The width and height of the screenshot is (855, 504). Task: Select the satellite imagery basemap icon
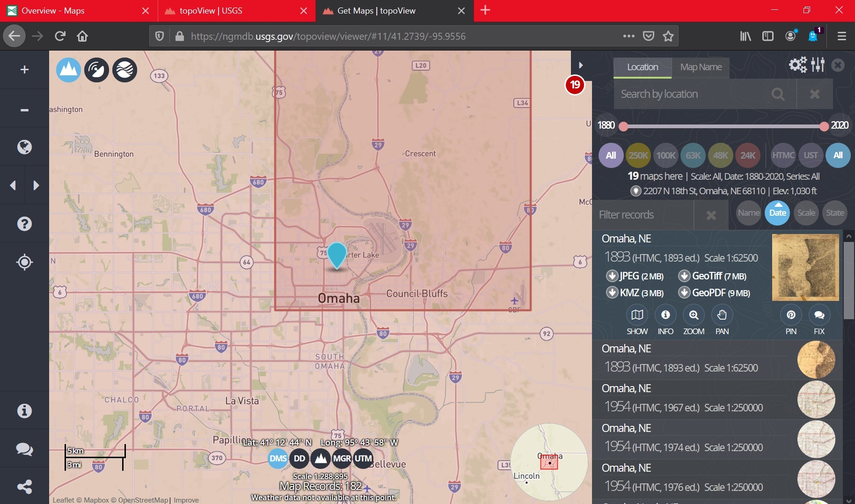97,70
